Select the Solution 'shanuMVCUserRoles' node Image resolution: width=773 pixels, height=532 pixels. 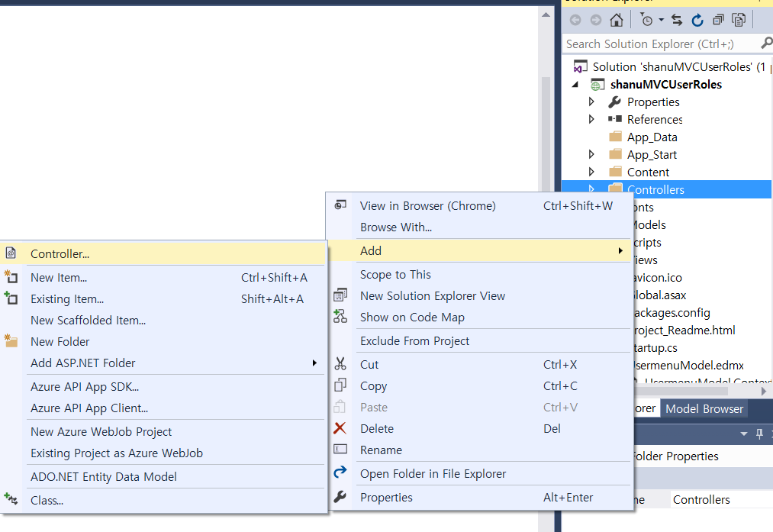679,66
